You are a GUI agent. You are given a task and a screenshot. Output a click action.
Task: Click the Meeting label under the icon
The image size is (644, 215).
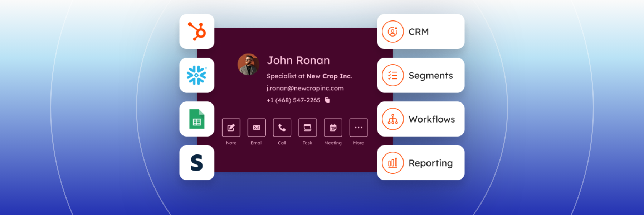(333, 143)
